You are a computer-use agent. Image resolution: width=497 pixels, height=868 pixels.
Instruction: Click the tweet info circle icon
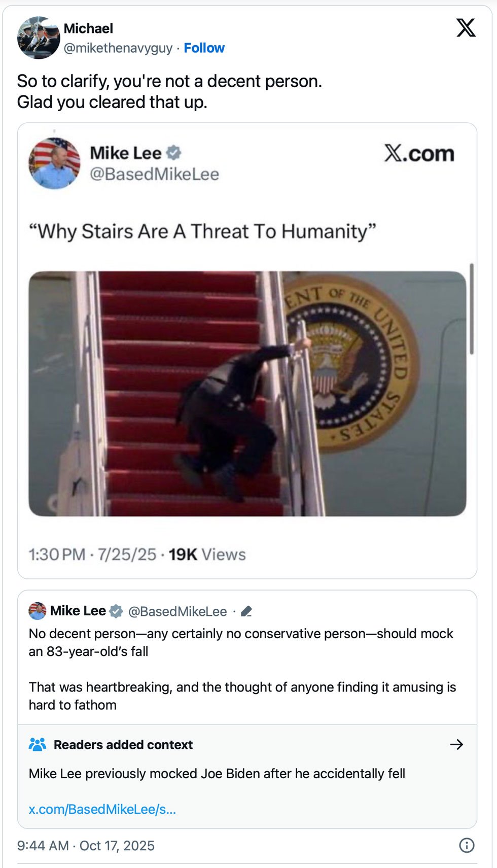pyautogui.click(x=466, y=845)
